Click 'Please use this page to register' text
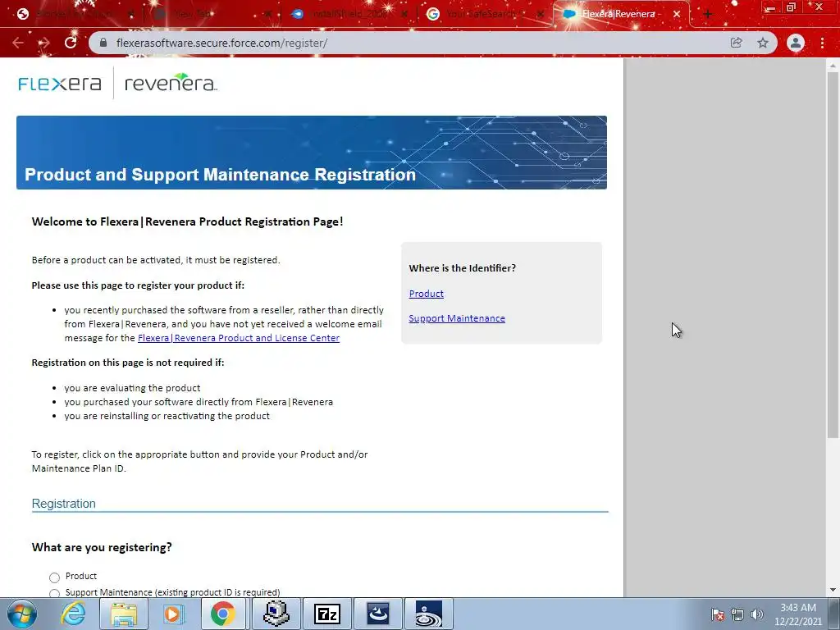This screenshot has width=840, height=630. coord(138,285)
